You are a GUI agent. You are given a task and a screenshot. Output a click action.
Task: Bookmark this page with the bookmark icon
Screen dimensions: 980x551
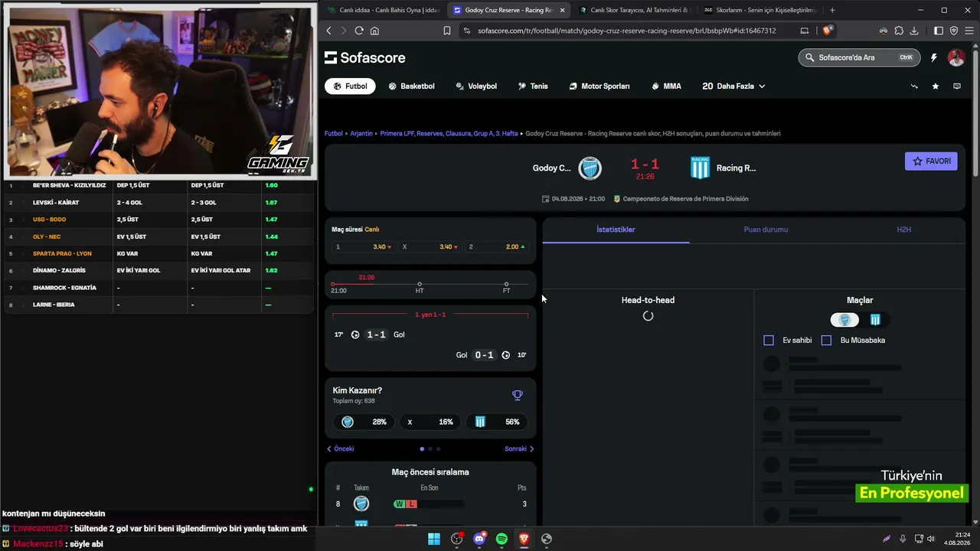pyautogui.click(x=447, y=31)
